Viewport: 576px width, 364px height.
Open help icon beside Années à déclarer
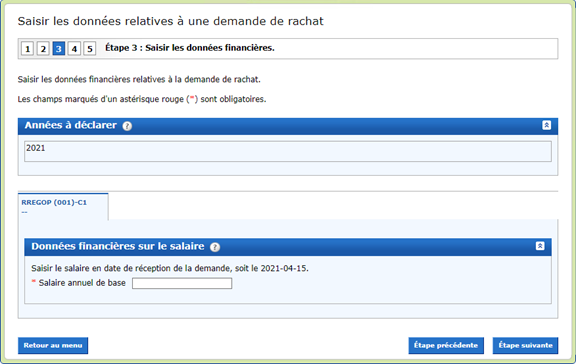(x=127, y=126)
